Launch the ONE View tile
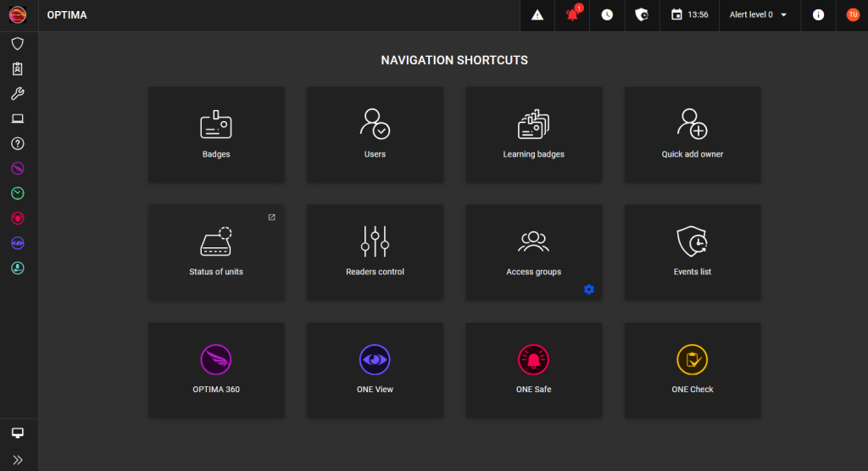This screenshot has height=471, width=868. point(375,369)
